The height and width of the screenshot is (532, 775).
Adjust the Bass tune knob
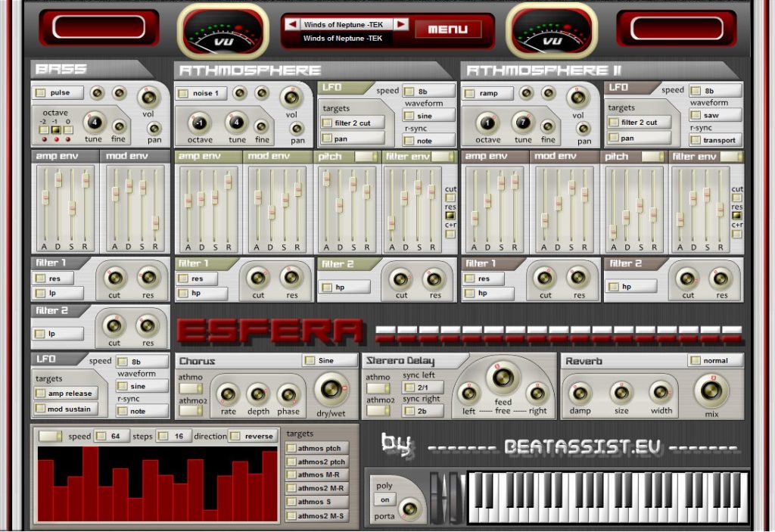click(93, 122)
